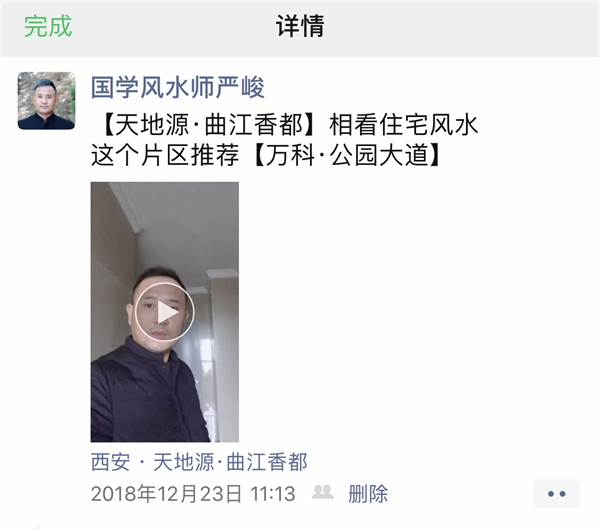This screenshot has height=530, width=600.
Task: Open the 国学风水师严峻 username link
Action: [x=178, y=88]
